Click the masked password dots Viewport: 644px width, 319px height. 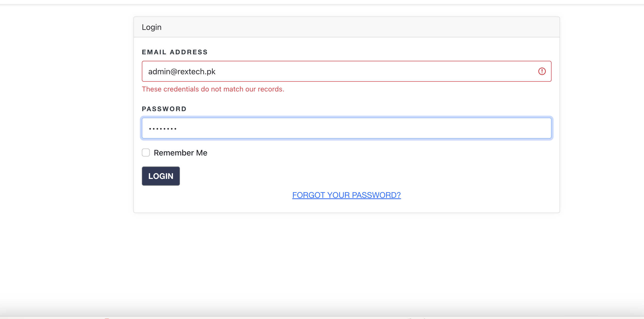point(162,129)
